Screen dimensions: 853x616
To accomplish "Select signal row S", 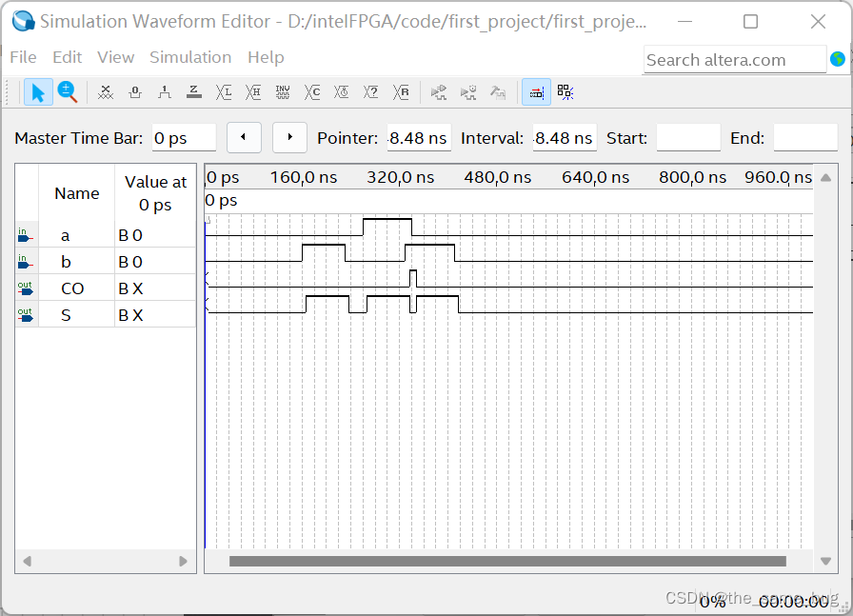I will point(106,314).
